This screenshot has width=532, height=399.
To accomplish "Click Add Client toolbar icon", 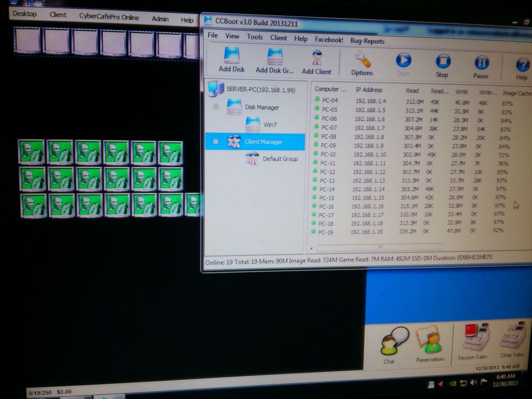I will coord(316,62).
